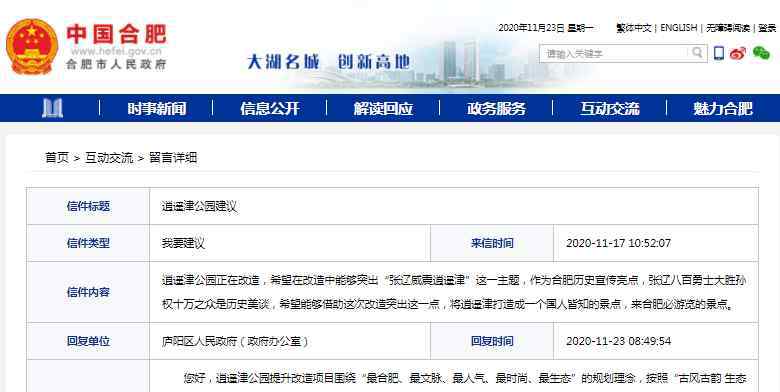This screenshot has width=780, height=392.
Task: Click the book icon in navigation bar
Action: (52, 108)
